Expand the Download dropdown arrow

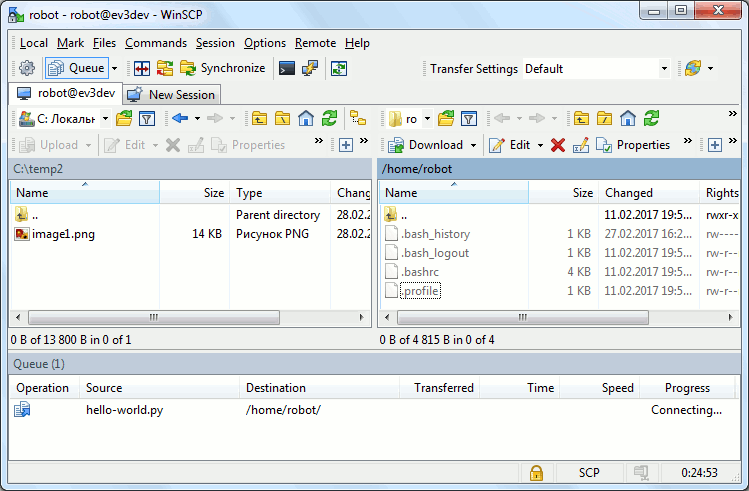[473, 145]
